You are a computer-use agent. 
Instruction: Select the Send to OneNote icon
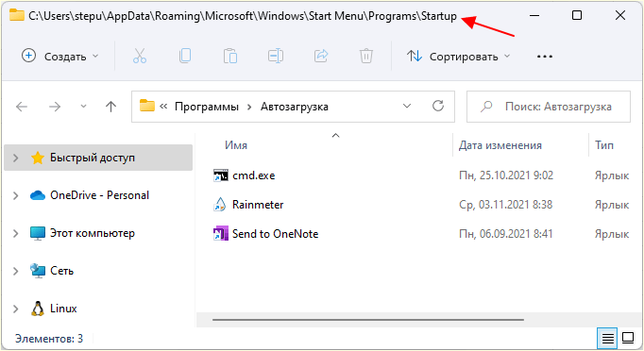click(x=221, y=234)
